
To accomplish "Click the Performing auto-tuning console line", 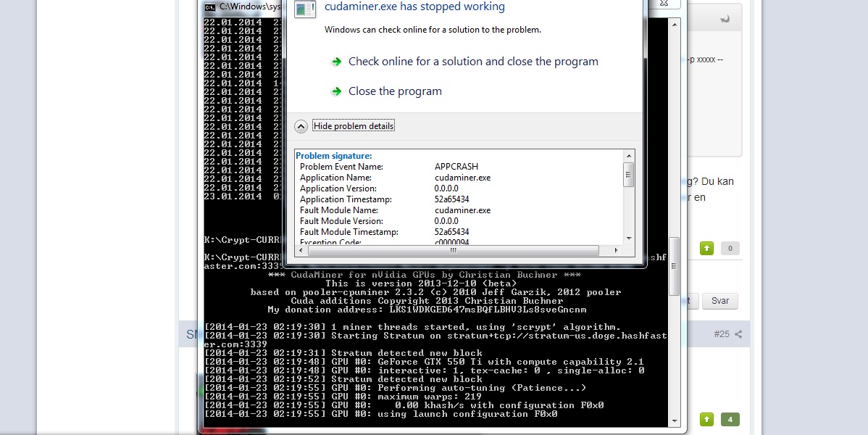I will tap(395, 388).
